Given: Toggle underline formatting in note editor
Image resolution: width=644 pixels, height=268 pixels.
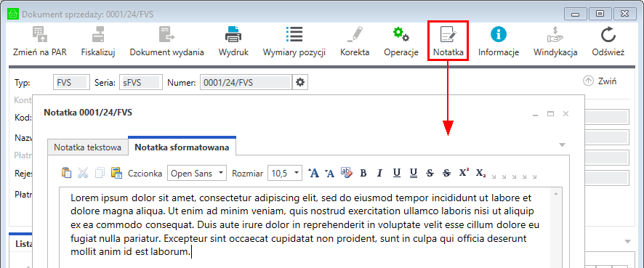Looking at the screenshot, I should [396, 173].
